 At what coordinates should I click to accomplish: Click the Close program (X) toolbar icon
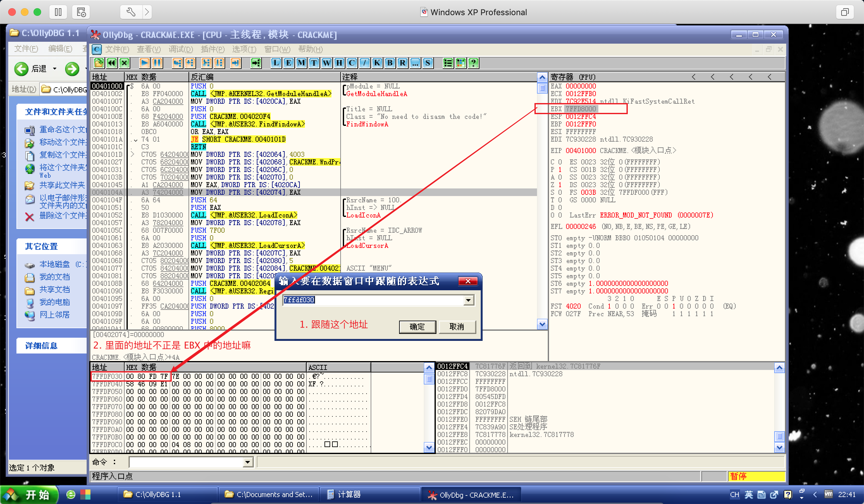125,63
